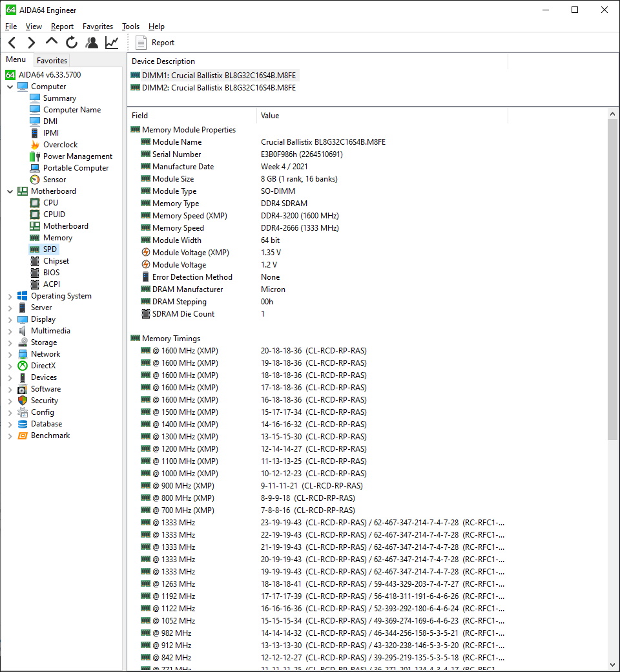The height and width of the screenshot is (672, 620).
Task: Click the Sensor gauge icon
Action: [35, 180]
